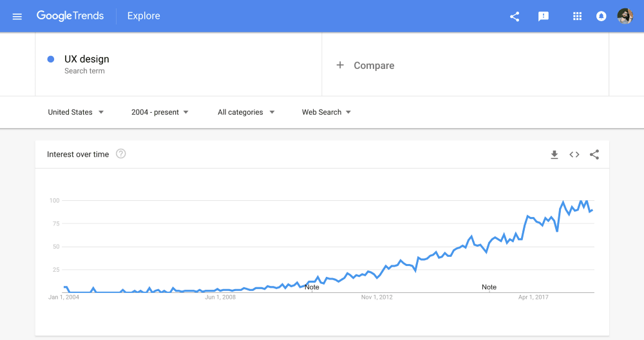Viewport: 644px width, 340px height.
Task: Download interest over time CSV
Action: [554, 155]
